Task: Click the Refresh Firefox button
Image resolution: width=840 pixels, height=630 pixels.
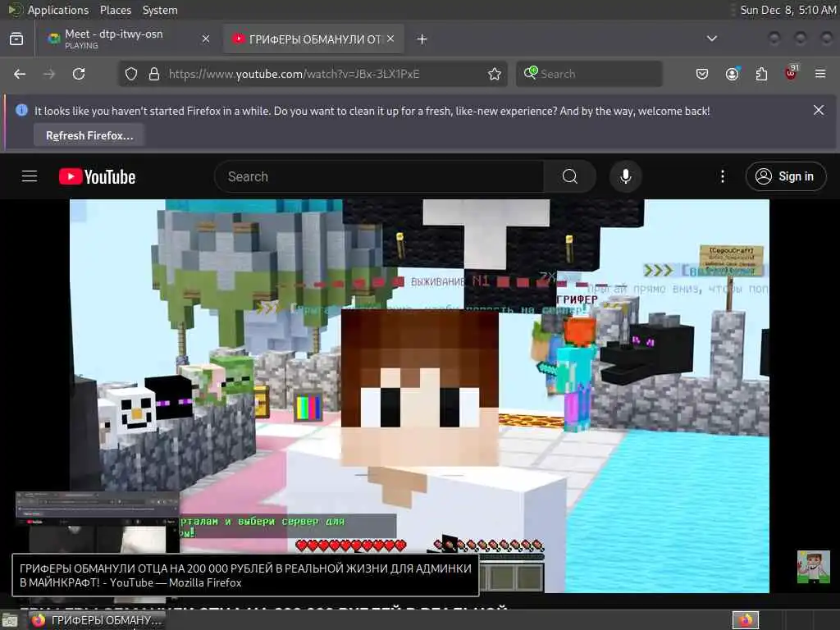Action: [89, 135]
